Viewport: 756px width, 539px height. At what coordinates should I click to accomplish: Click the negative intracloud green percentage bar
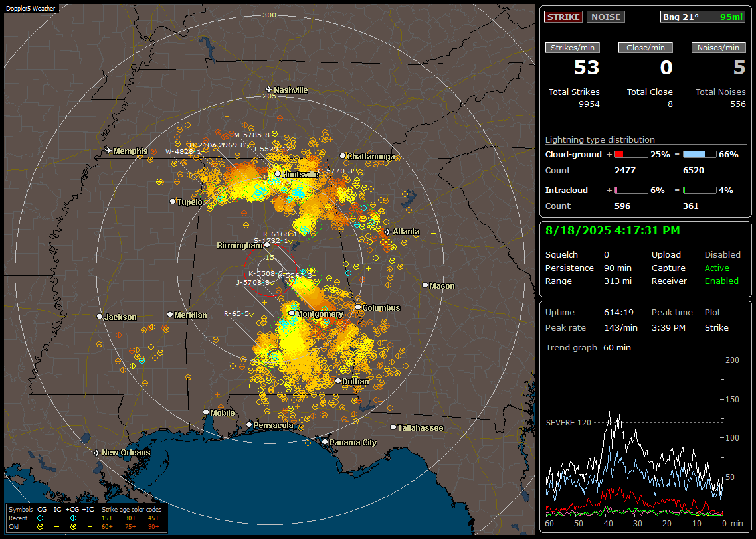click(700, 191)
